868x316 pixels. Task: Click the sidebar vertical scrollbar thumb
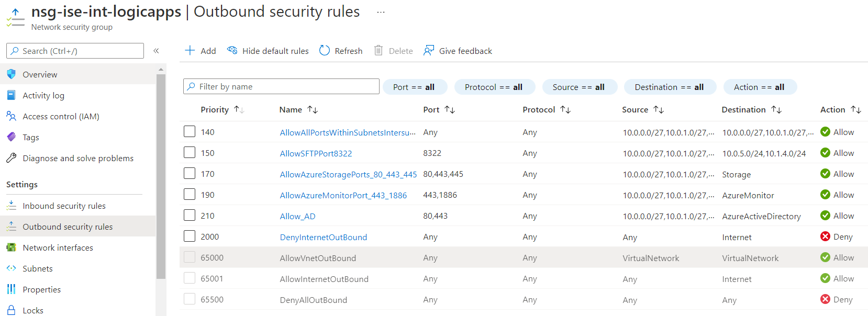161,176
